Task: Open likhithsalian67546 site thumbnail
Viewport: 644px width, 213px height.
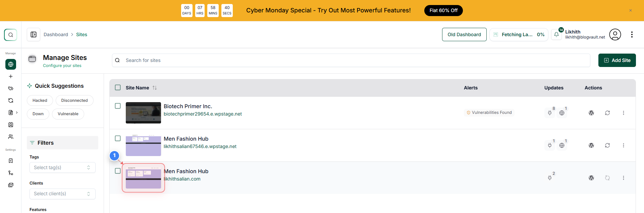Action: (x=143, y=145)
